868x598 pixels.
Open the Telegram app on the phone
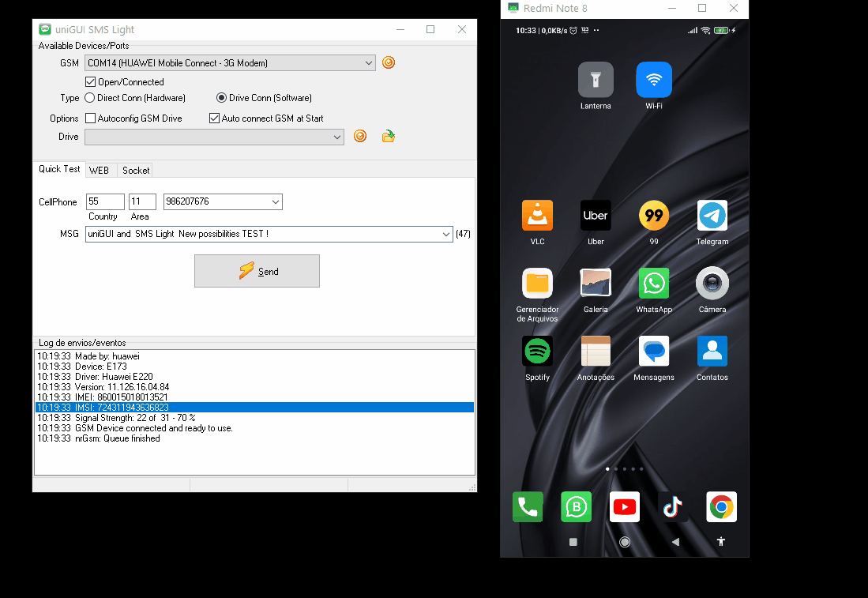[x=712, y=216]
